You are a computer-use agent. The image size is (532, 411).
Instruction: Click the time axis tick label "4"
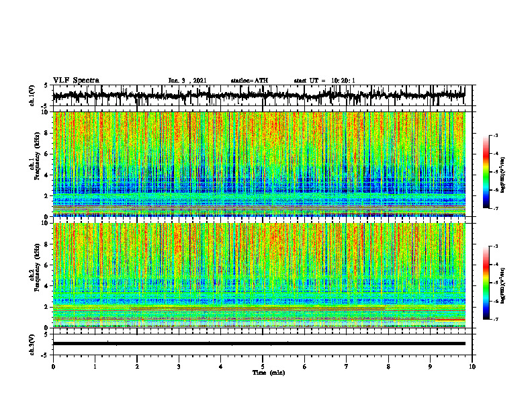click(x=221, y=367)
